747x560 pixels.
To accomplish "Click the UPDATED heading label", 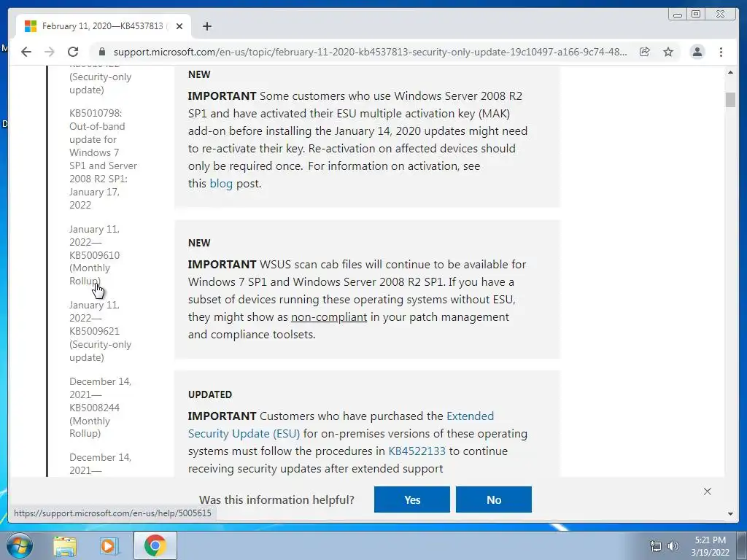I will 210,394.
